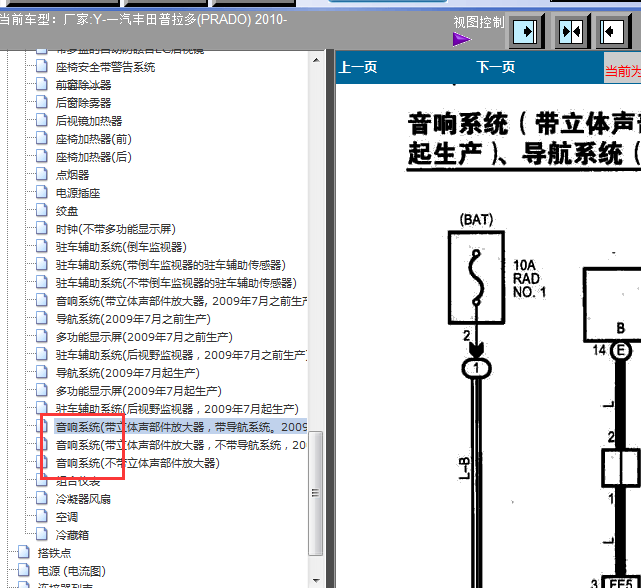Screen dimensions: 641x588
Task: Open 座椅安全带警告系统 diagram
Action: (105, 67)
